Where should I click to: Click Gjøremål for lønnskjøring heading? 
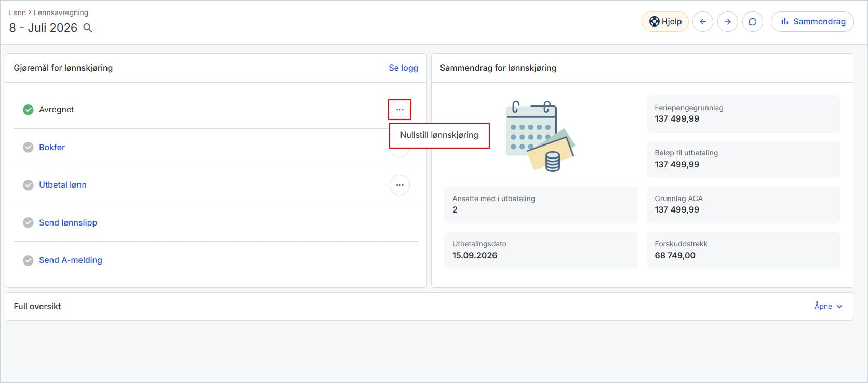tap(63, 68)
